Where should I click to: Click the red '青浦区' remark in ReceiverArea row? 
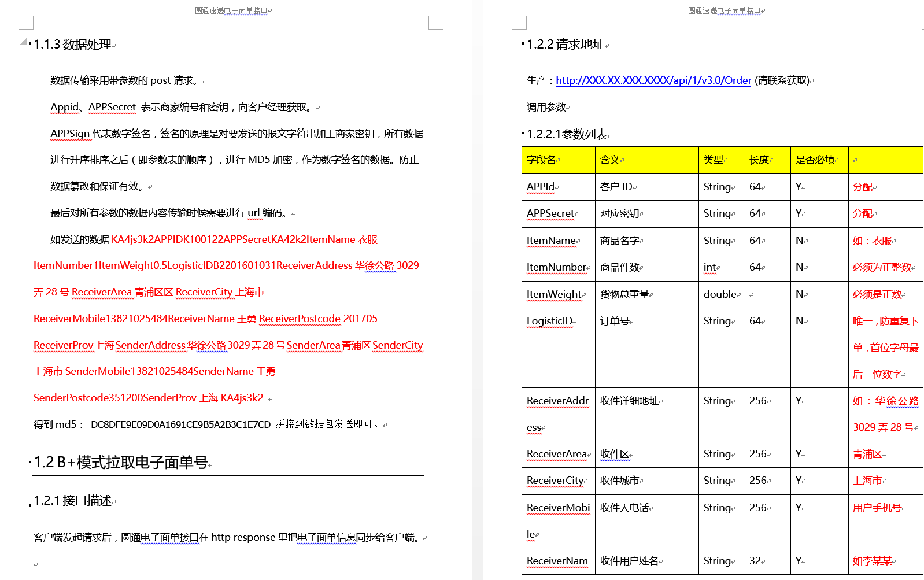(867, 454)
